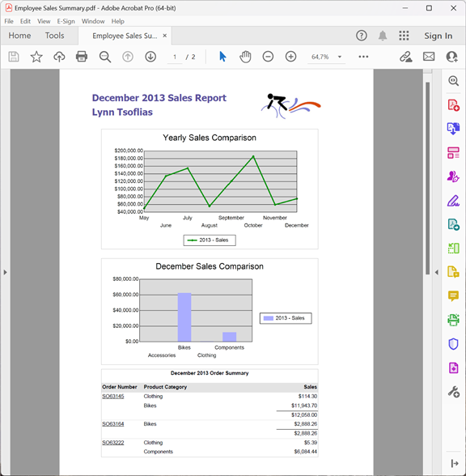
Task: Open the Organize Pages tool
Action: coord(453,249)
